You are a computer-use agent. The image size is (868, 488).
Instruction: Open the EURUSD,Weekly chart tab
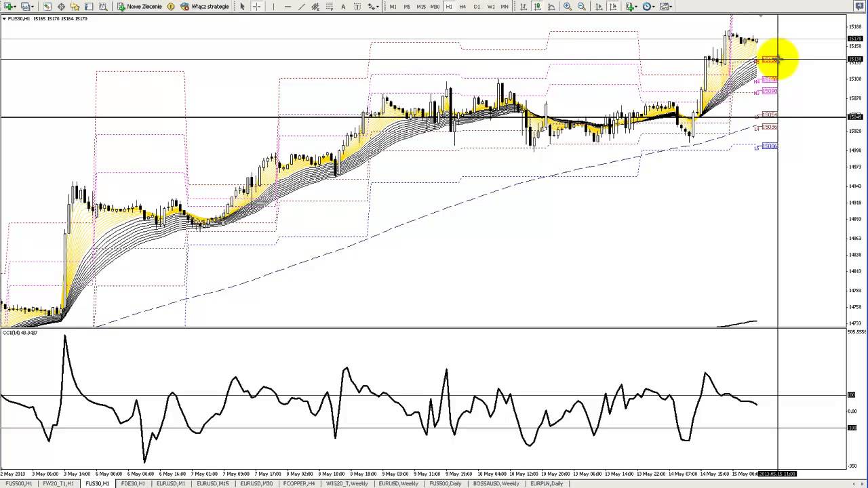399,483
